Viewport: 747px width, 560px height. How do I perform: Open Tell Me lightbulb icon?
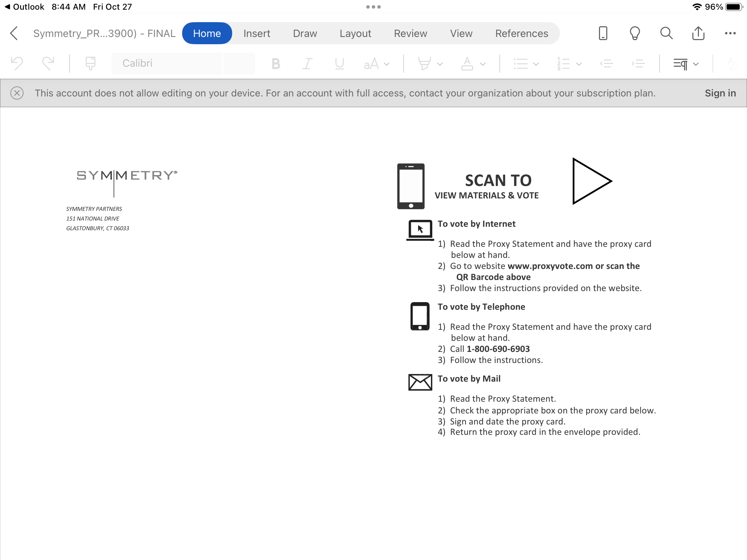(635, 34)
